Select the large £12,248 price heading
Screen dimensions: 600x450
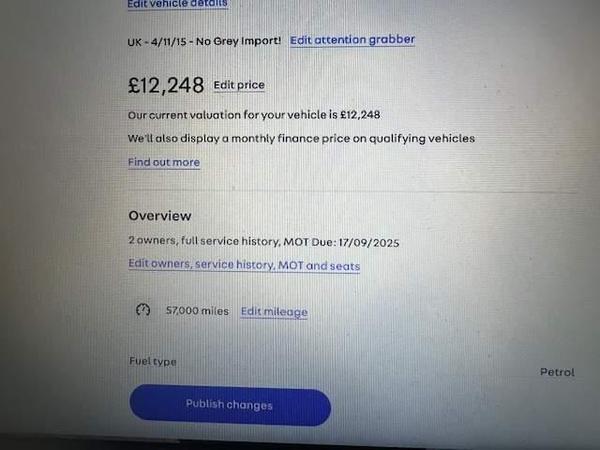coord(166,85)
